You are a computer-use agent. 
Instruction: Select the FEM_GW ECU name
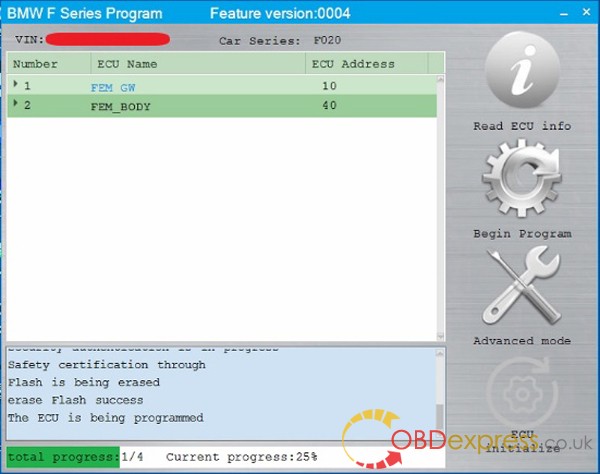pyautogui.click(x=113, y=88)
